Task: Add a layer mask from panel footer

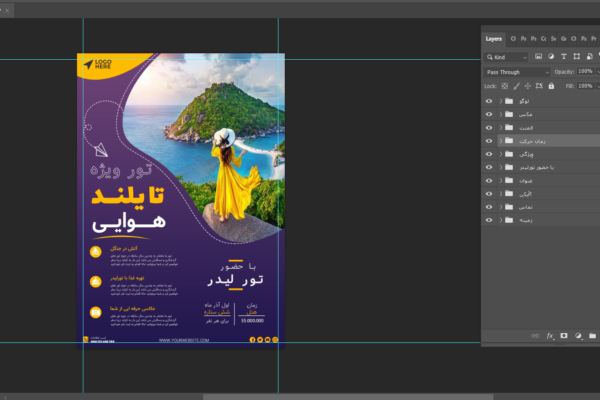Action: click(x=564, y=335)
